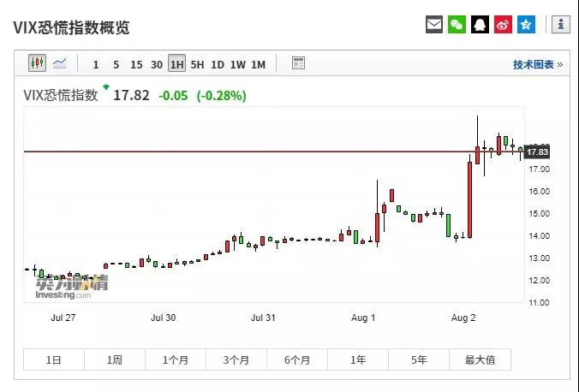Show the 最大值 maximum range

480,360
